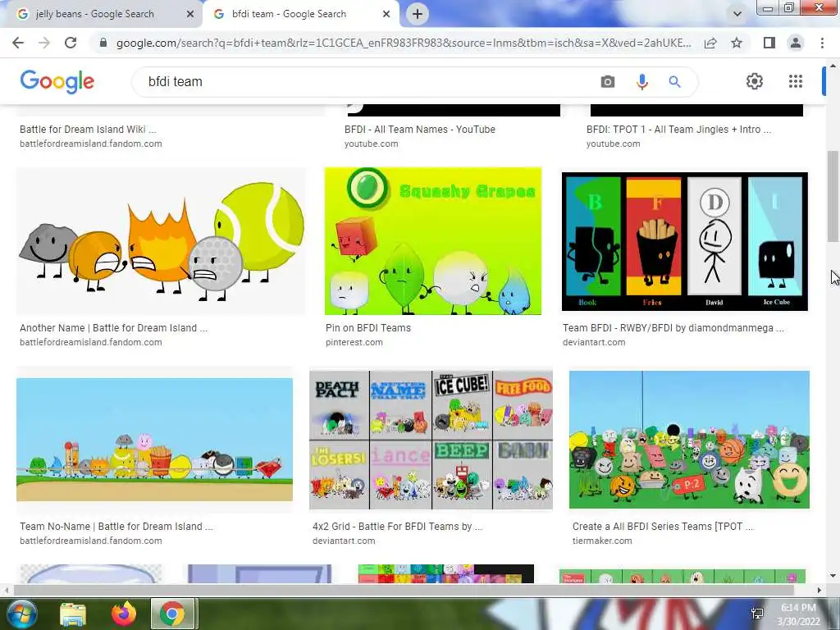
Task: Click the vertical scrollbar thumb
Action: click(x=833, y=196)
